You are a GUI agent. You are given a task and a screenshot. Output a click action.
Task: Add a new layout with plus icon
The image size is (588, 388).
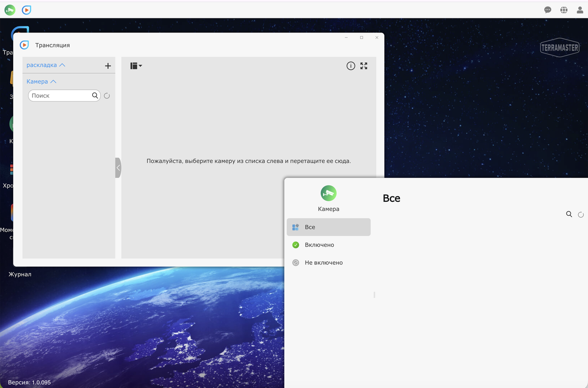pyautogui.click(x=108, y=66)
